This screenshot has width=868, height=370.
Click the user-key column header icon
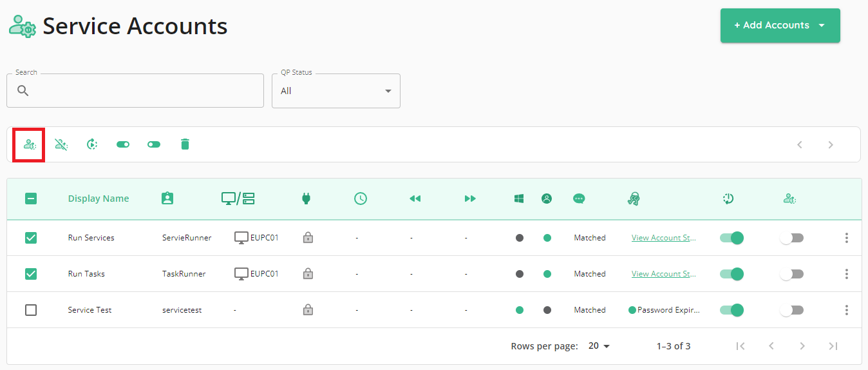[x=633, y=199]
